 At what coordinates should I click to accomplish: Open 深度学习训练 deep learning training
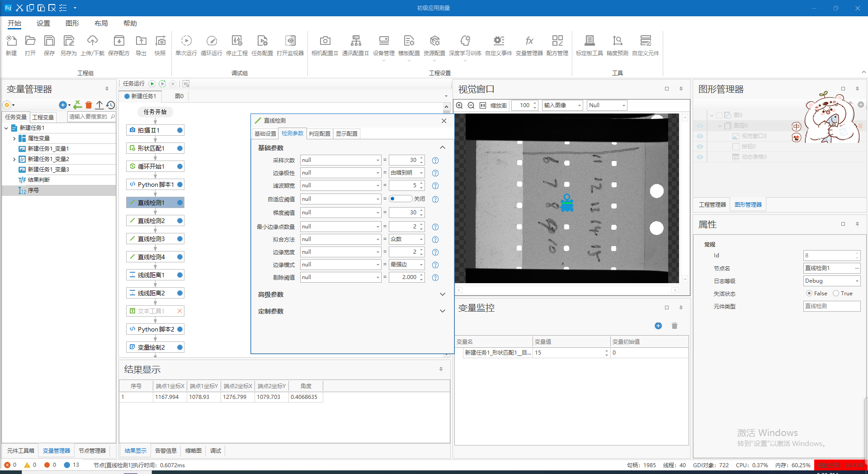click(465, 45)
